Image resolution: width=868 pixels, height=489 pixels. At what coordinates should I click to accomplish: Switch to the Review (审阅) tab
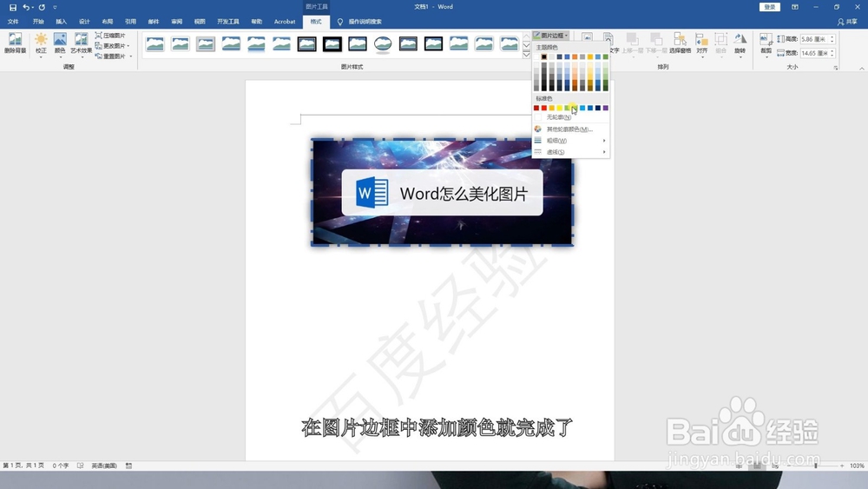176,22
